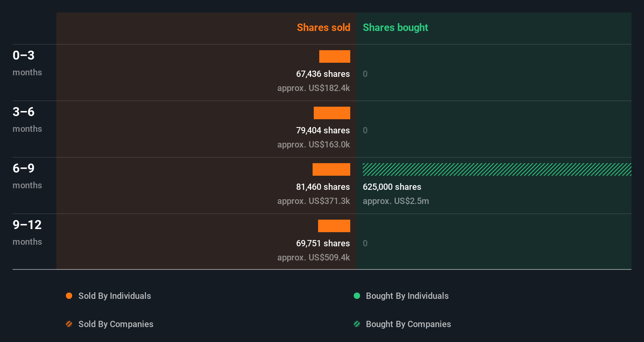Click the green hatched 625,000 shares bar
This screenshot has width=644, height=342.
pos(497,169)
